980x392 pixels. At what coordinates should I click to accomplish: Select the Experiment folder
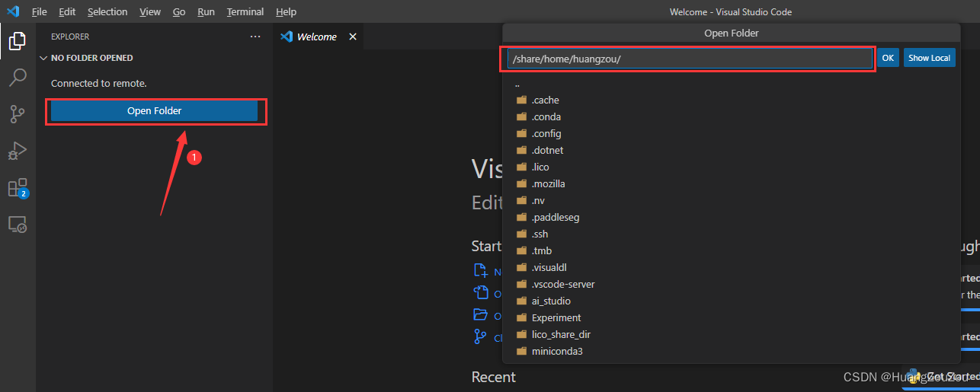[731, 318]
